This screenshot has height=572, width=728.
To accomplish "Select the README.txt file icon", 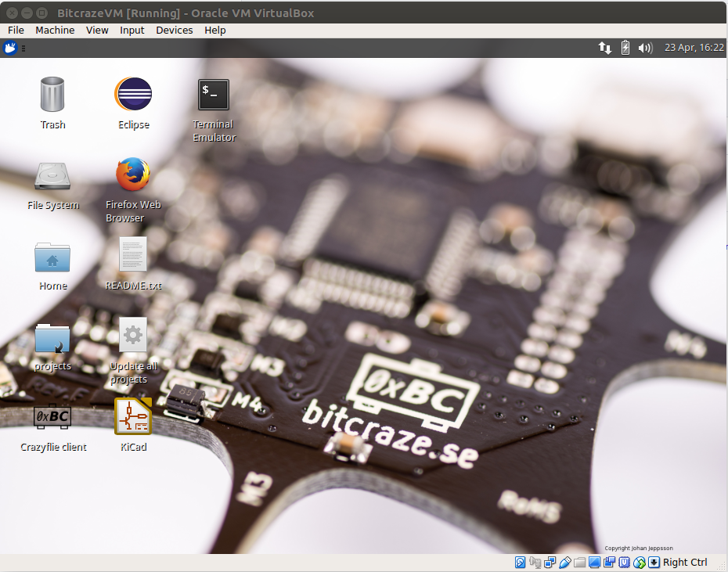I will [x=133, y=254].
